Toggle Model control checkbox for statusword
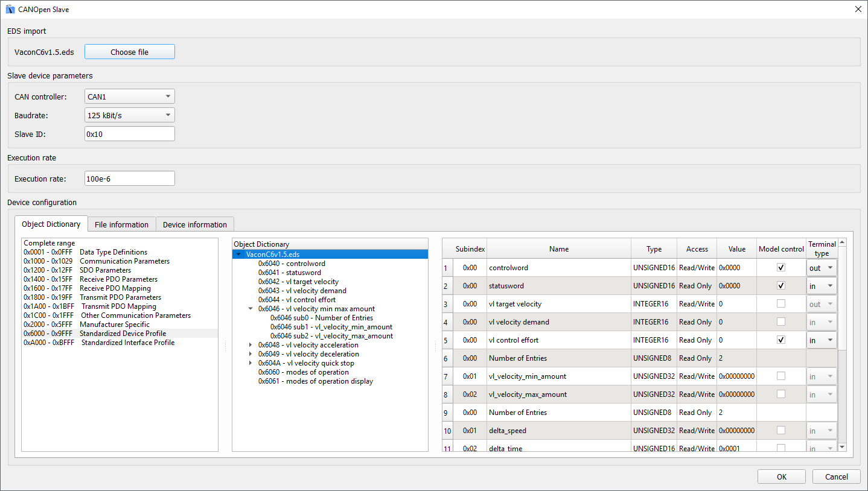 pos(781,285)
